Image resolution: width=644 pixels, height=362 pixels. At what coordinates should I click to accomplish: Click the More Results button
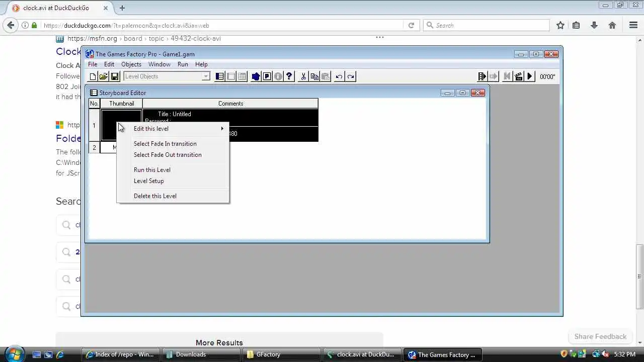coord(219,342)
